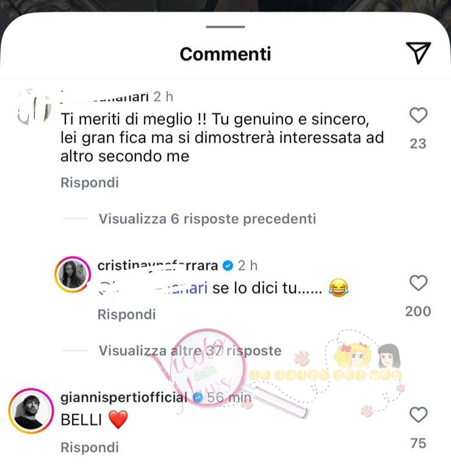451x476 pixels.
Task: Tap the 200 likes count
Action: (x=418, y=311)
